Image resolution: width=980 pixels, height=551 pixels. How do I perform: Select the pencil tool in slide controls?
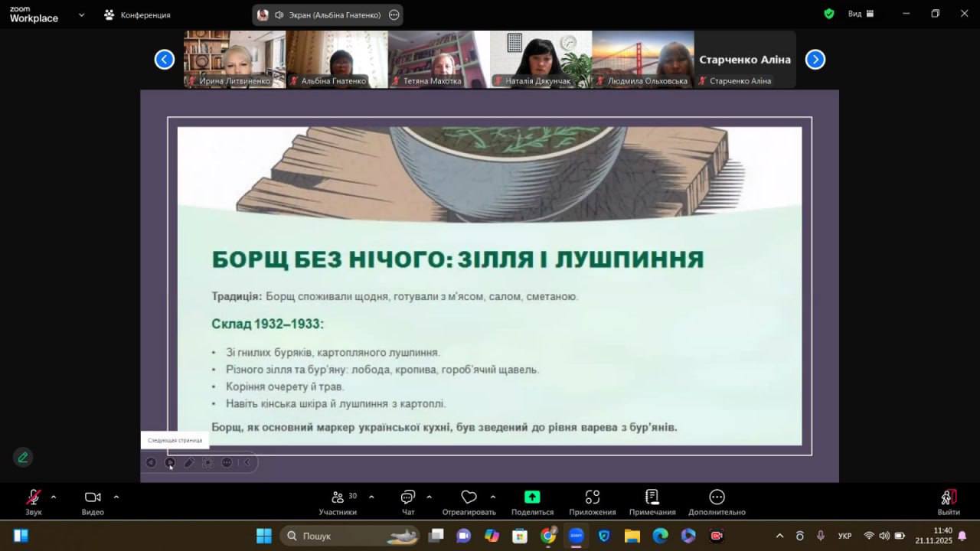coord(189,462)
